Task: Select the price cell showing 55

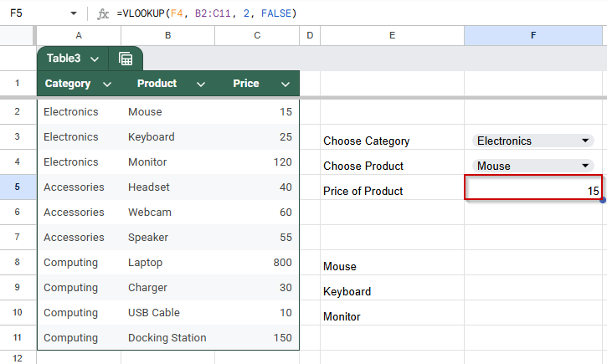Action: [x=257, y=238]
